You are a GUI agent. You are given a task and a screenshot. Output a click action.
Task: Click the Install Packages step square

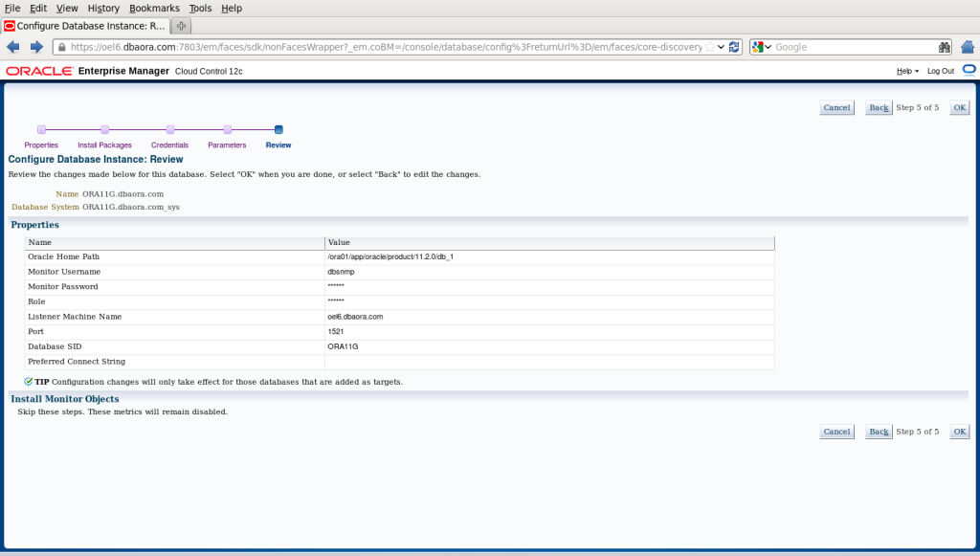(105, 130)
